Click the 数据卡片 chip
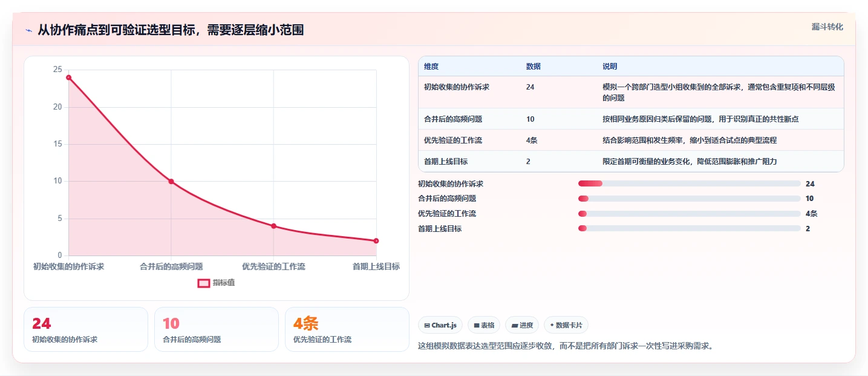The image size is (868, 376). click(566, 325)
